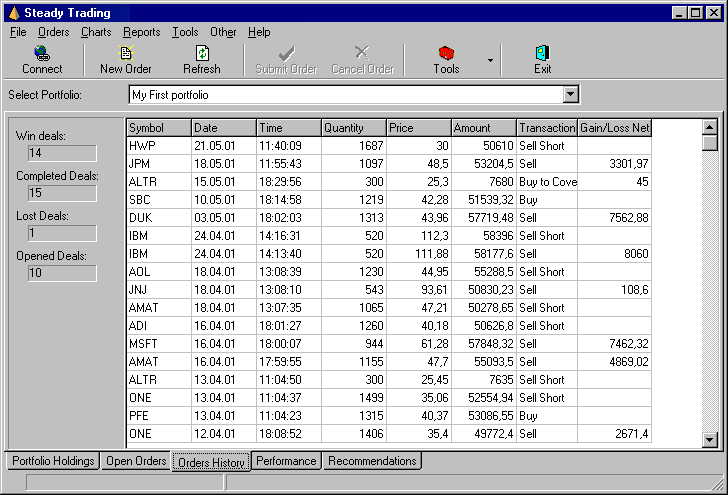This screenshot has width=728, height=495.
Task: Click the Submit Order checkmark icon
Action: pos(286,53)
